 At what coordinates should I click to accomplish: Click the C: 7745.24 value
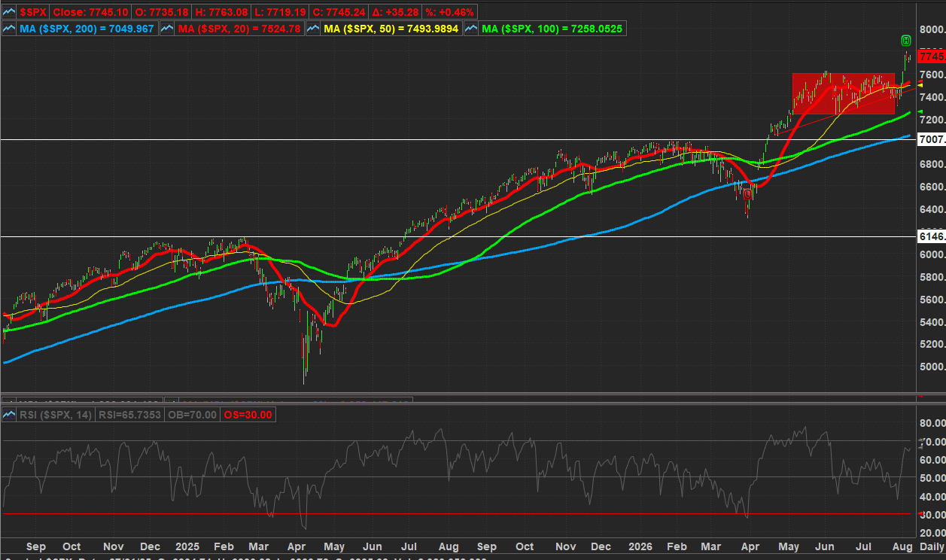coord(339,13)
